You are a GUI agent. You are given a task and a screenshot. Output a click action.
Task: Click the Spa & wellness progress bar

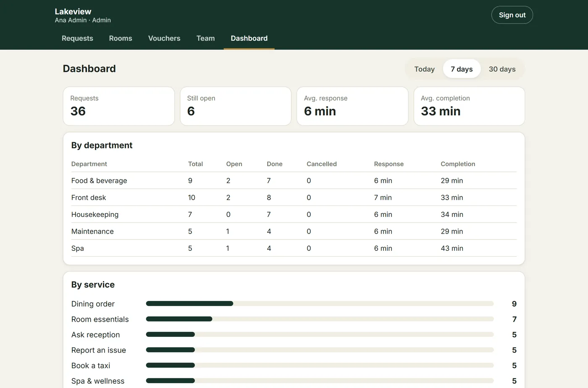(320, 381)
